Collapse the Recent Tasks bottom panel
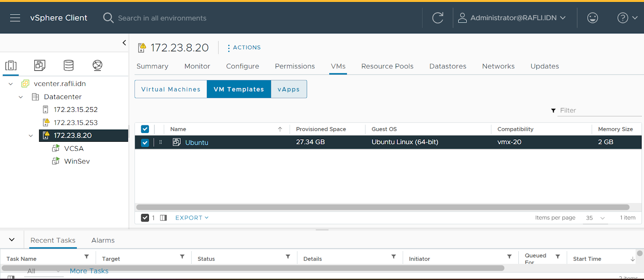Image resolution: width=644 pixels, height=280 pixels. click(12, 239)
